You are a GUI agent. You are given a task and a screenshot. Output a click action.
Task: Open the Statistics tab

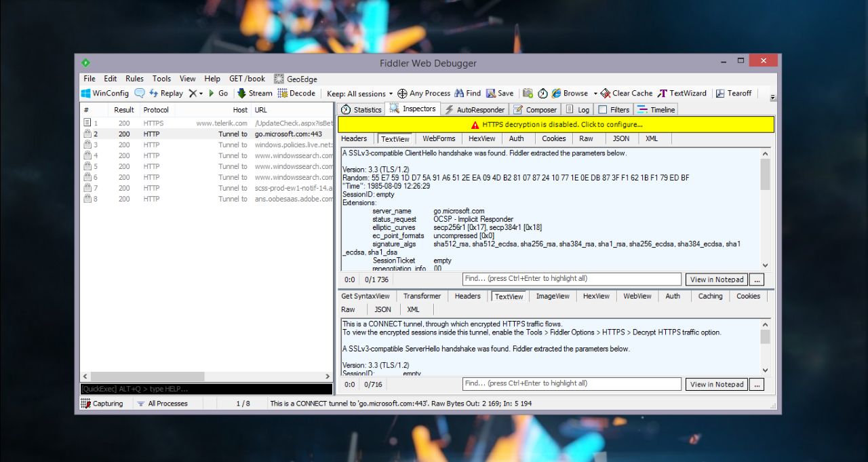click(x=361, y=109)
